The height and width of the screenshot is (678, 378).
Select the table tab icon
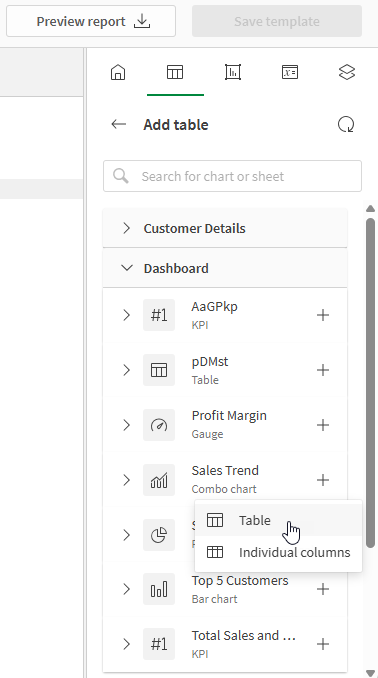175,72
